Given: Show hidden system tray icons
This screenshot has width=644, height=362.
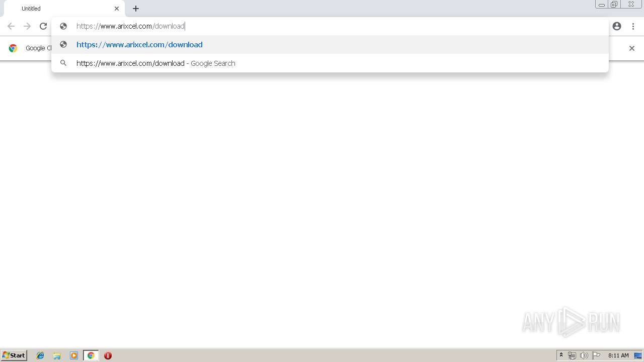Looking at the screenshot, I should tap(561, 355).
